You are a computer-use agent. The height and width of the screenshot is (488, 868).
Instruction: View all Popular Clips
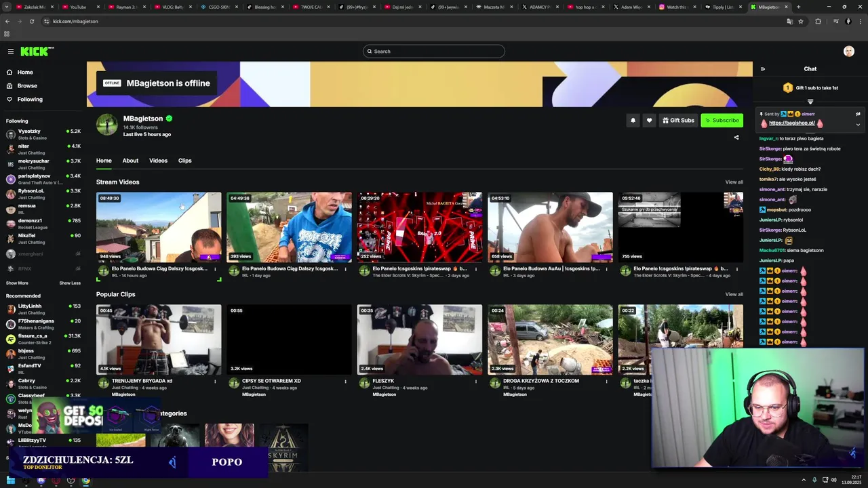(734, 294)
